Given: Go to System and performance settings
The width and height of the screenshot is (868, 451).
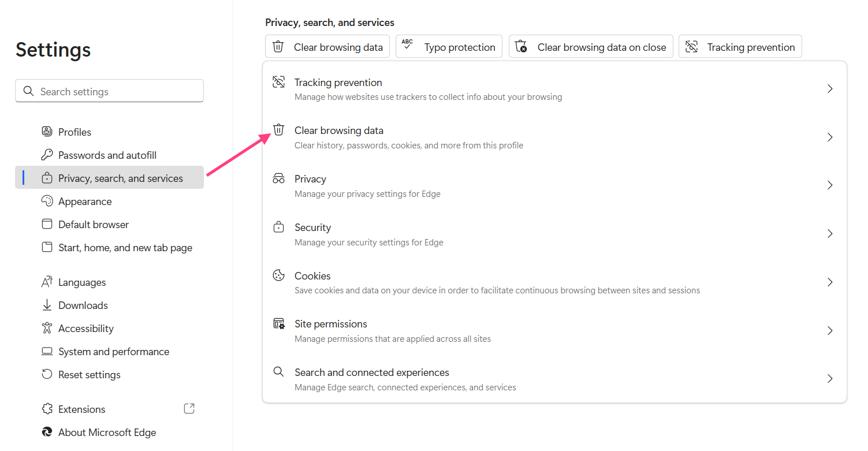Looking at the screenshot, I should 113,352.
